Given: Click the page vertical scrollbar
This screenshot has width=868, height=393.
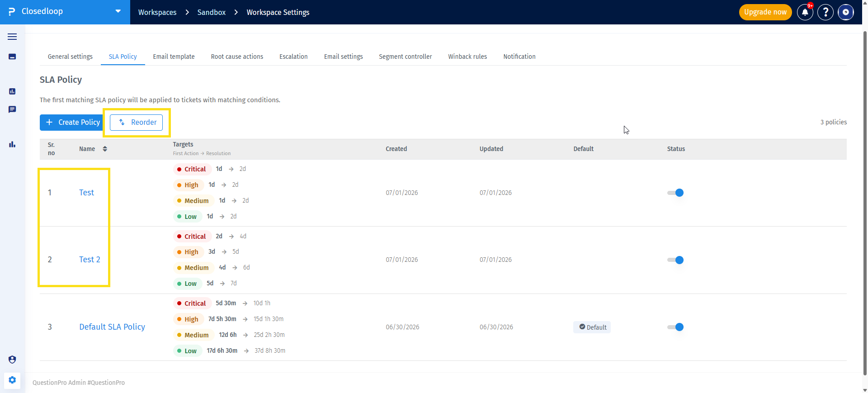Looking at the screenshot, I should click(x=865, y=204).
